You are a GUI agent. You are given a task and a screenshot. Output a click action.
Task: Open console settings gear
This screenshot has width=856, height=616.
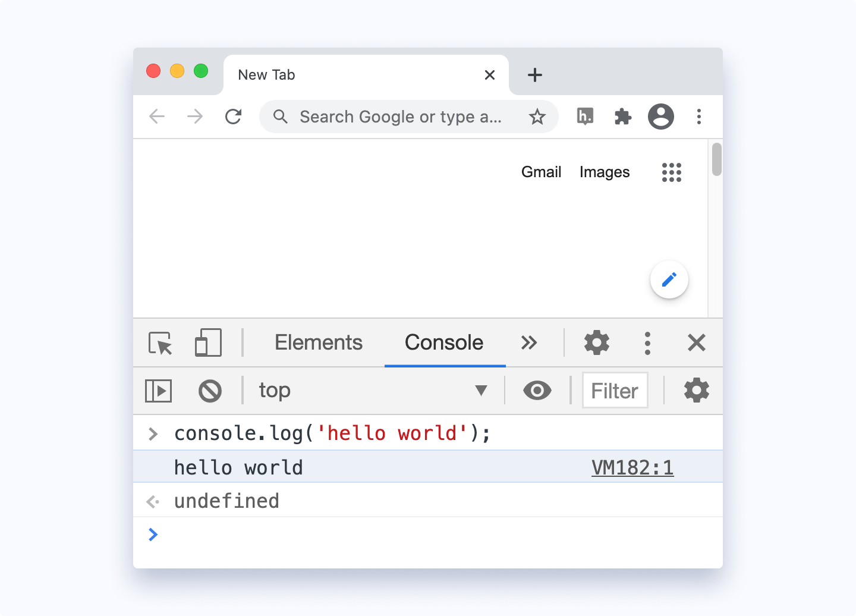click(695, 391)
